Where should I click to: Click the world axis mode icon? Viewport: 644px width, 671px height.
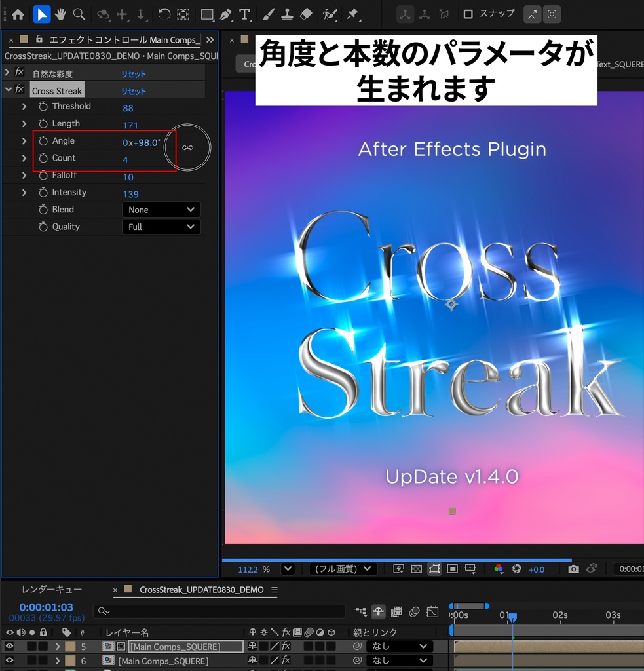point(425,14)
